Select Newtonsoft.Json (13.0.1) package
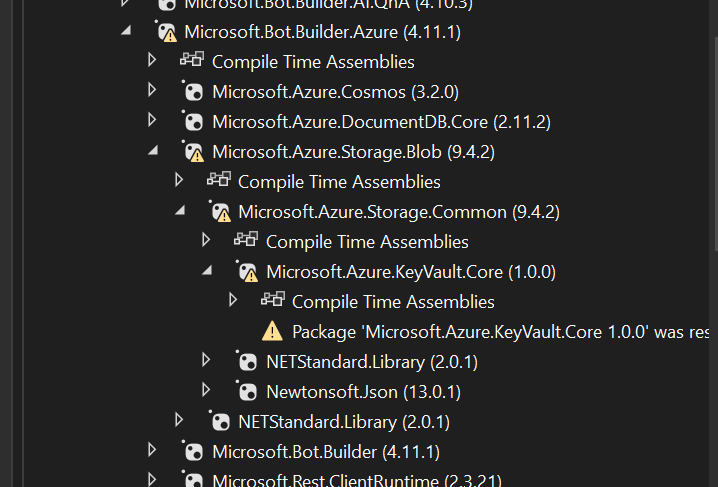This screenshot has width=718, height=487. (x=363, y=391)
